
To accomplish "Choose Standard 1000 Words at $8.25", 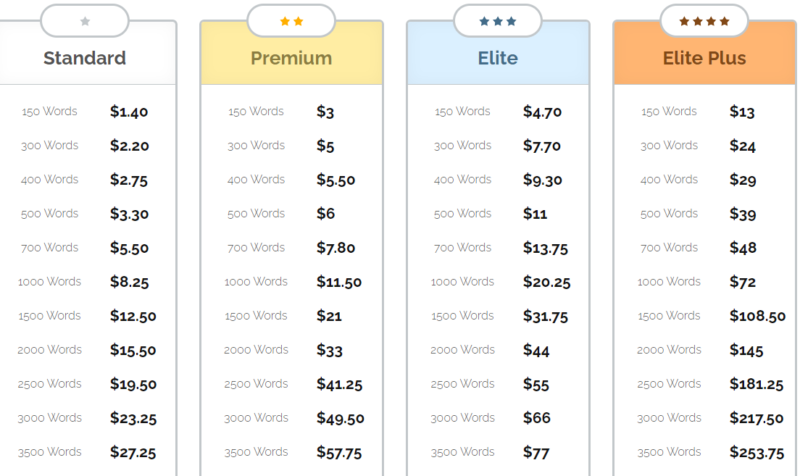I will (130, 282).
